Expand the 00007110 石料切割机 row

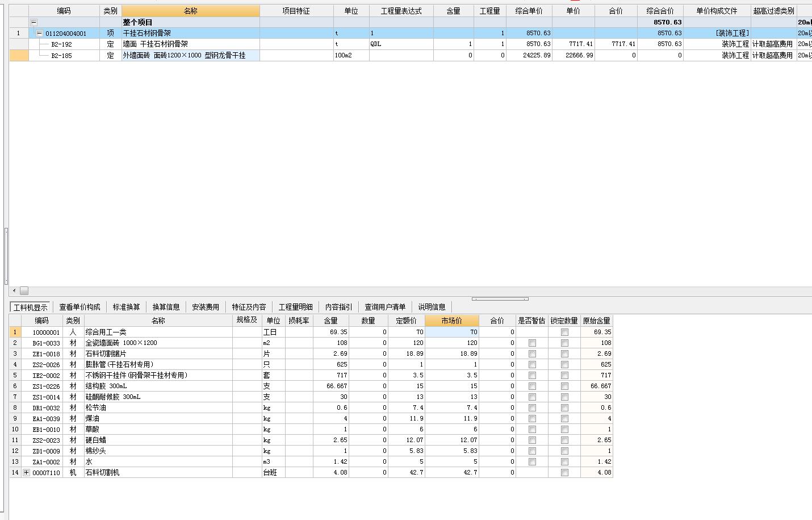pos(26,472)
